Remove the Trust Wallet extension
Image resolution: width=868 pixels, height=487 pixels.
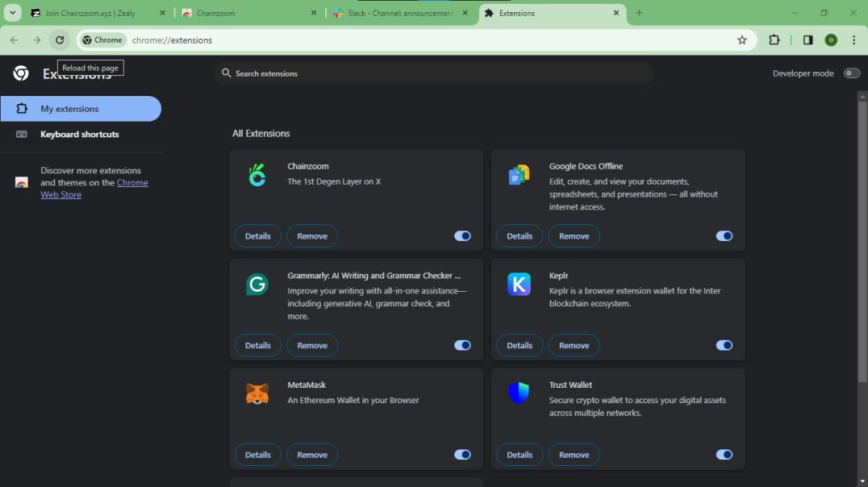574,455
